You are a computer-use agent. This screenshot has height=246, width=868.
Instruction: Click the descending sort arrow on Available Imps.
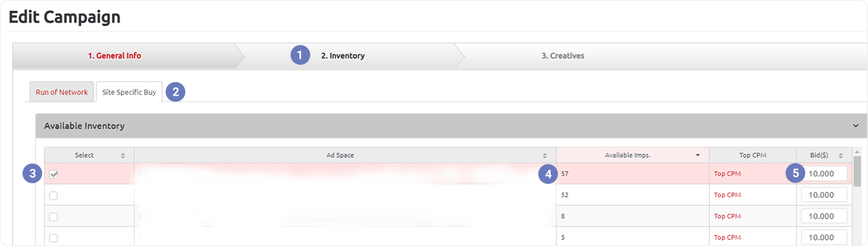(698, 155)
